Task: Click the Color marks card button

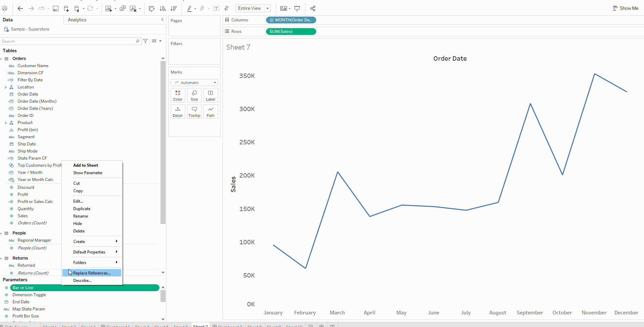Action: coord(178,95)
